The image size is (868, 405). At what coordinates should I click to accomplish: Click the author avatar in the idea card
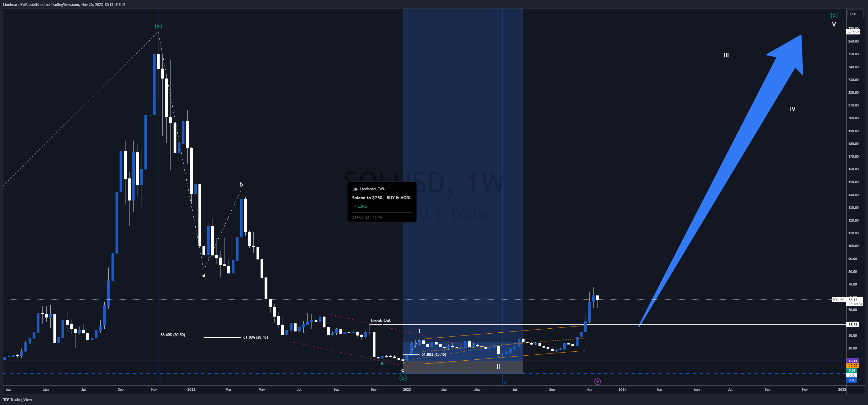point(355,189)
